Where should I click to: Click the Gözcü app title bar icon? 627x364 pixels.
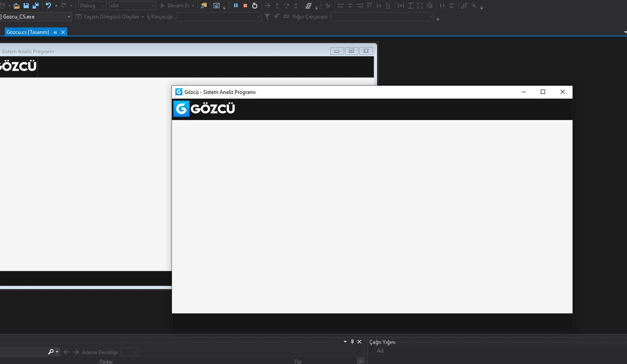[179, 92]
